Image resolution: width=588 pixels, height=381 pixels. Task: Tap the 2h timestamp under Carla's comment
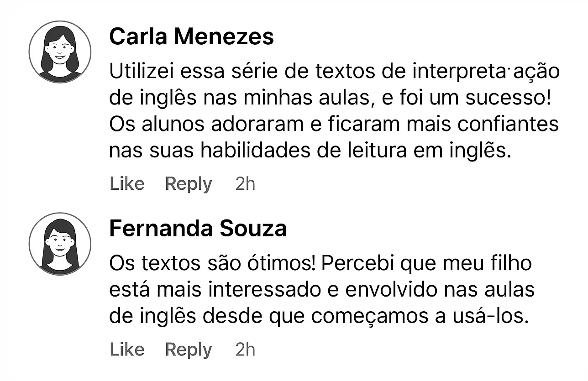[245, 183]
